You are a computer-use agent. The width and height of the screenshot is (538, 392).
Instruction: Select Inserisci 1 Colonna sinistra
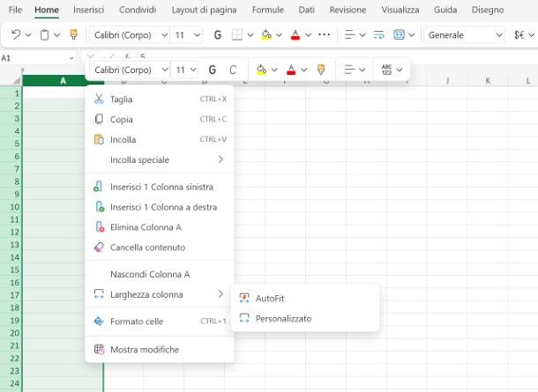coord(160,187)
